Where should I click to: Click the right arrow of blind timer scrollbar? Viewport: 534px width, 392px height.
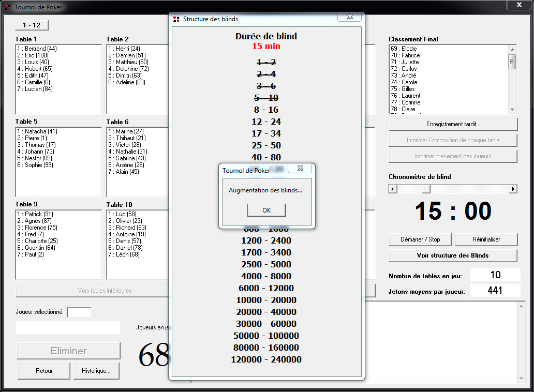pyautogui.click(x=513, y=189)
